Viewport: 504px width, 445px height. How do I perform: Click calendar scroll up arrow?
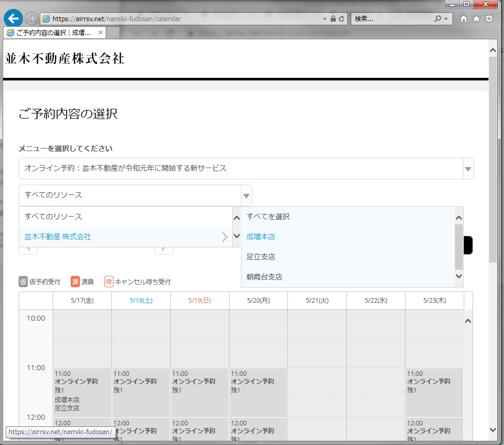tap(468, 321)
